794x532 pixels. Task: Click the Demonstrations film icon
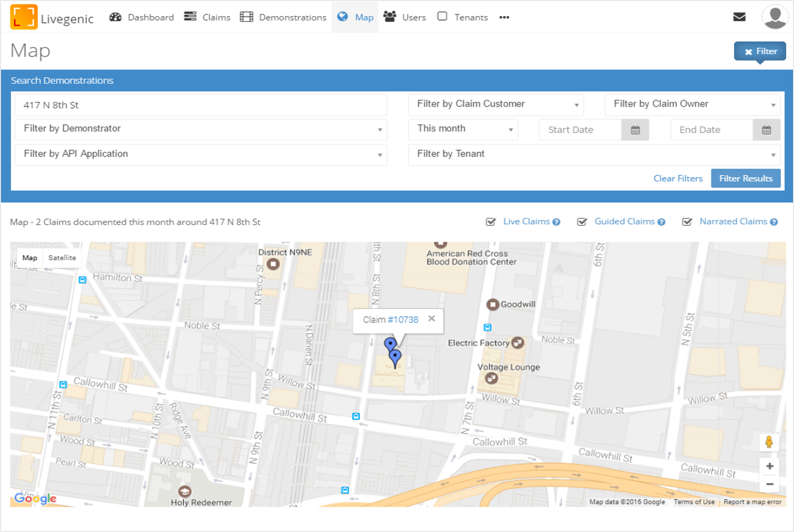pos(246,17)
